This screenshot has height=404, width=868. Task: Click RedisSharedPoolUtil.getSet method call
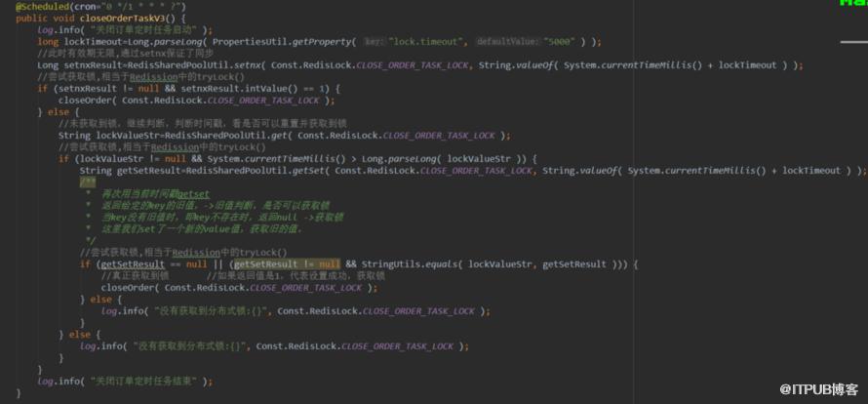(x=256, y=171)
